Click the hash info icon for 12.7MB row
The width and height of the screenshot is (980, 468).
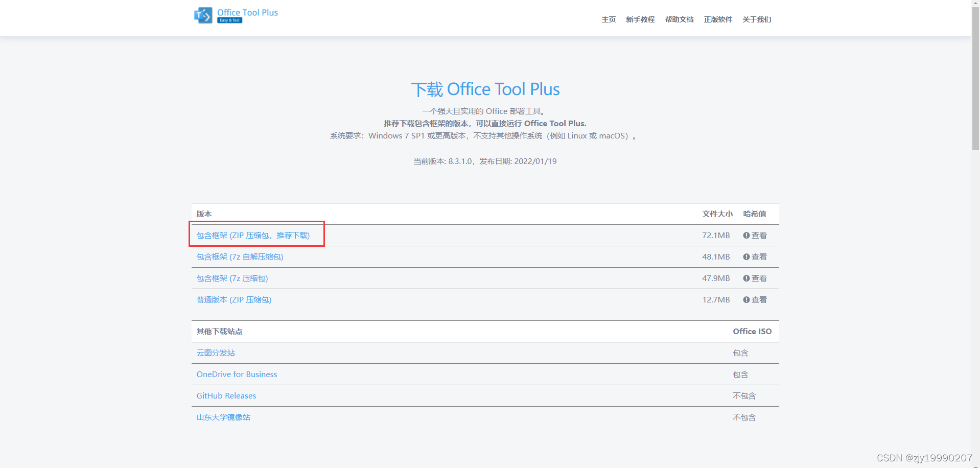[x=746, y=300]
